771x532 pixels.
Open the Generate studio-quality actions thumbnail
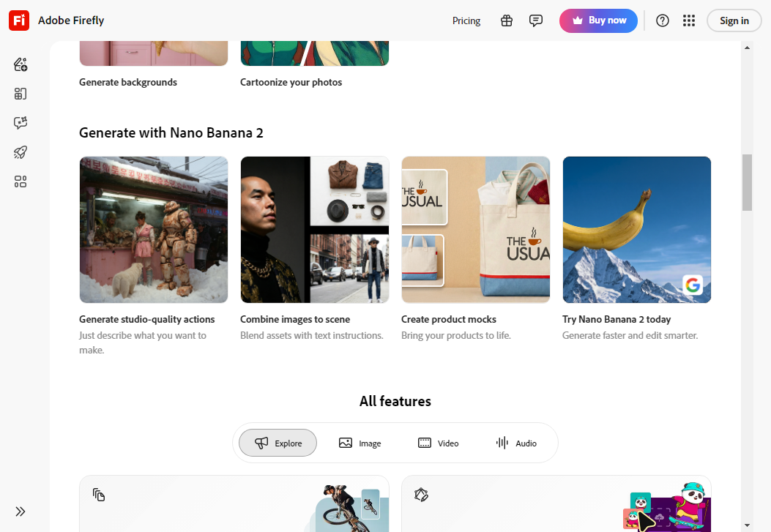pos(154,229)
